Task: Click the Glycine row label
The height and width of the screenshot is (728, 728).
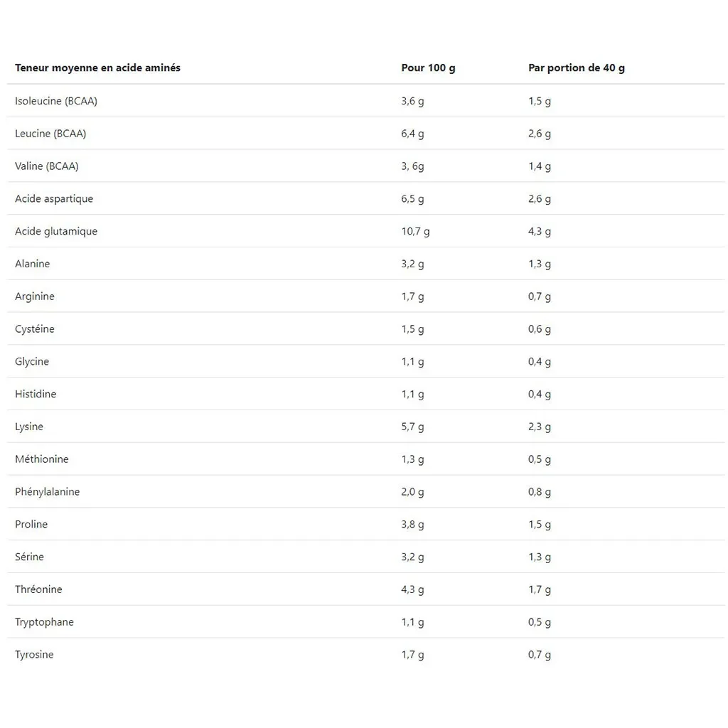Action: point(31,362)
